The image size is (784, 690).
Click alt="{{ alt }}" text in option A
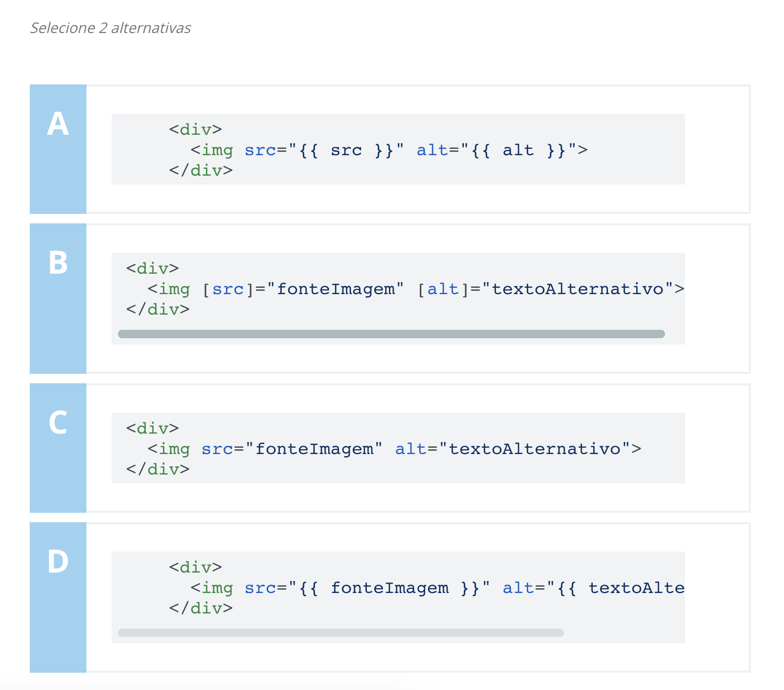pos(497,150)
